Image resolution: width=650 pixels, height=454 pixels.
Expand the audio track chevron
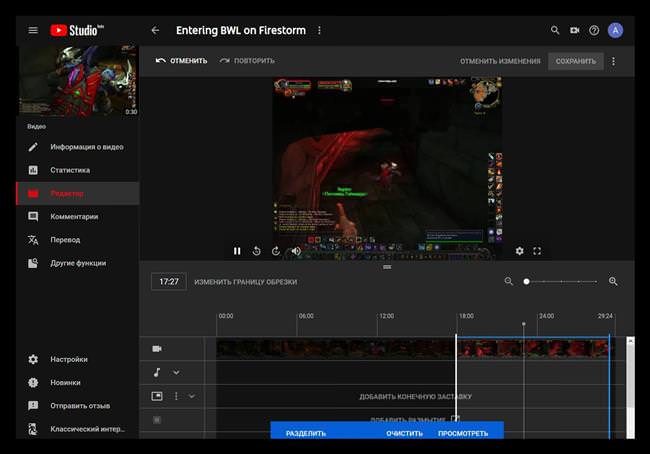(176, 372)
